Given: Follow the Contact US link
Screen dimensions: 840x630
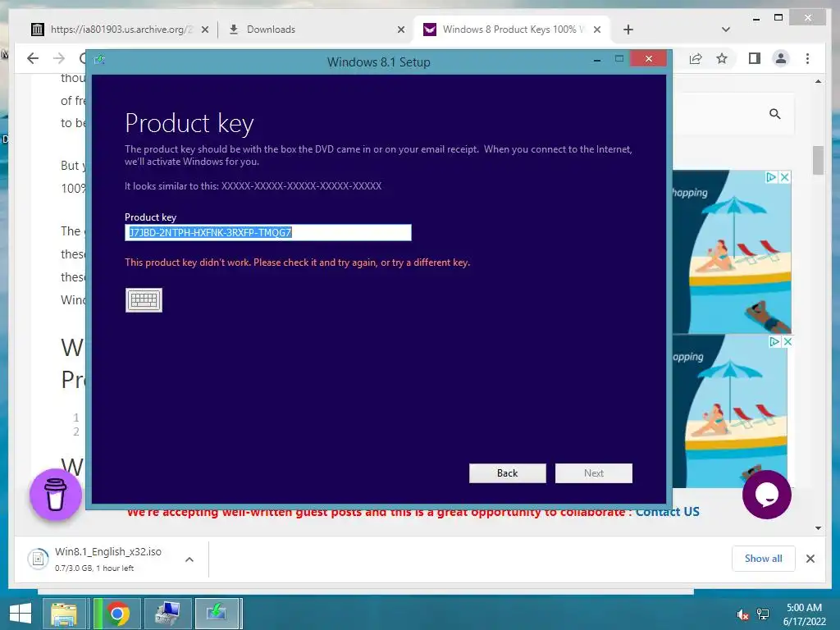Looking at the screenshot, I should (668, 512).
